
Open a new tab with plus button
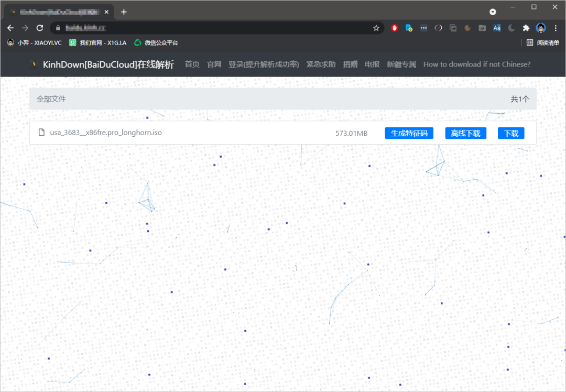tap(124, 12)
